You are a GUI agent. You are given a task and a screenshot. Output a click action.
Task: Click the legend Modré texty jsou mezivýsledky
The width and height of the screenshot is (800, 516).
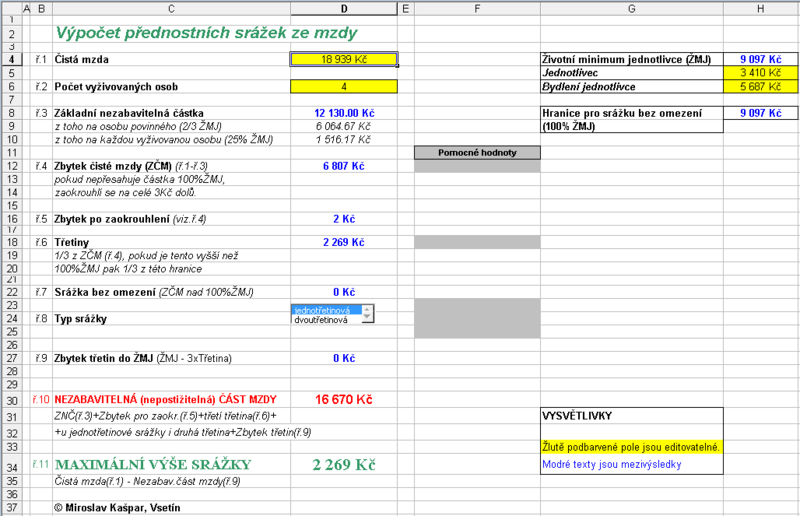612,464
